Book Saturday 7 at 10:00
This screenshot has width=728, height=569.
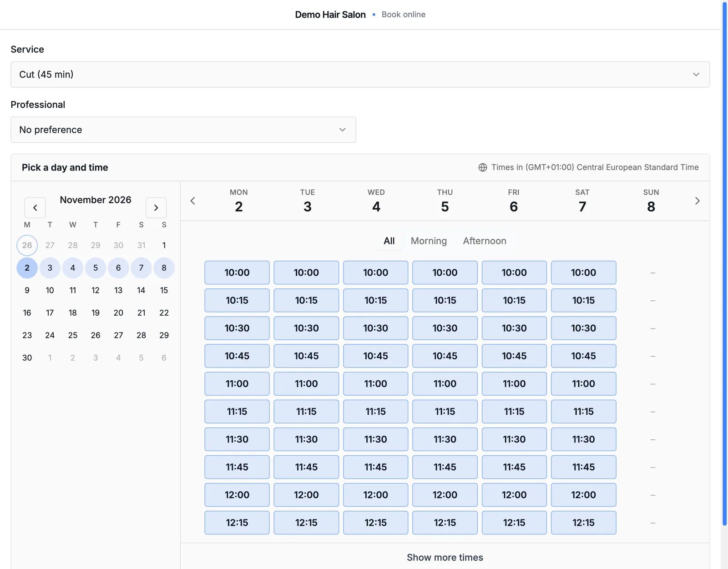(584, 273)
